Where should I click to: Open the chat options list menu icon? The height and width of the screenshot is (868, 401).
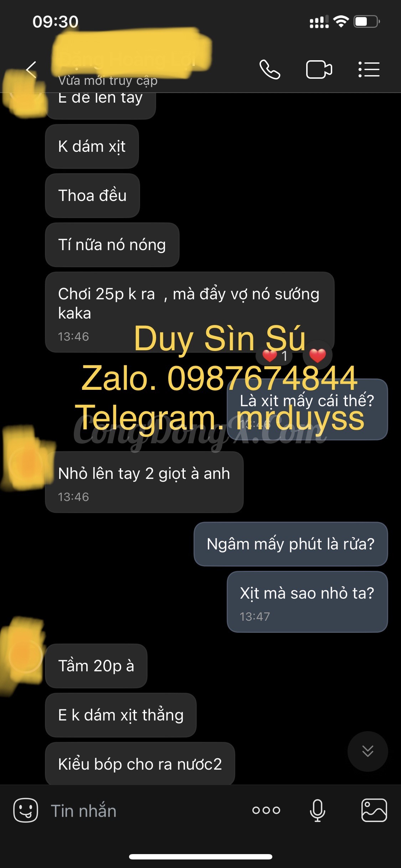369,69
